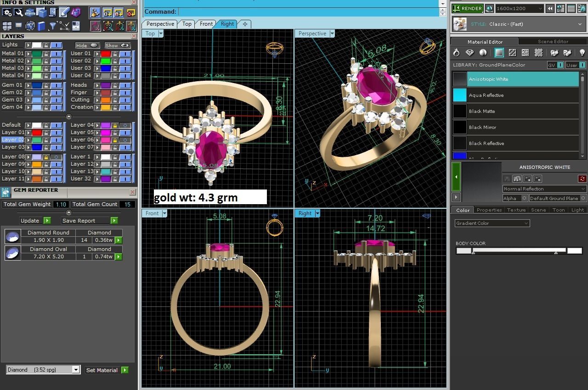Select the sphere material library icon
Viewport: 588px width, 390px height.
483,53
